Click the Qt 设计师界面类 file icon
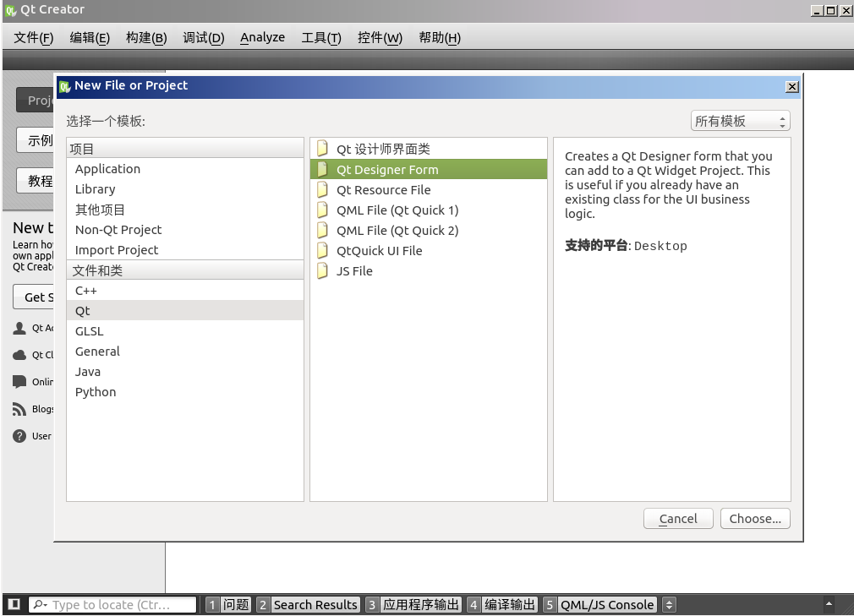The width and height of the screenshot is (854, 616). (x=322, y=149)
